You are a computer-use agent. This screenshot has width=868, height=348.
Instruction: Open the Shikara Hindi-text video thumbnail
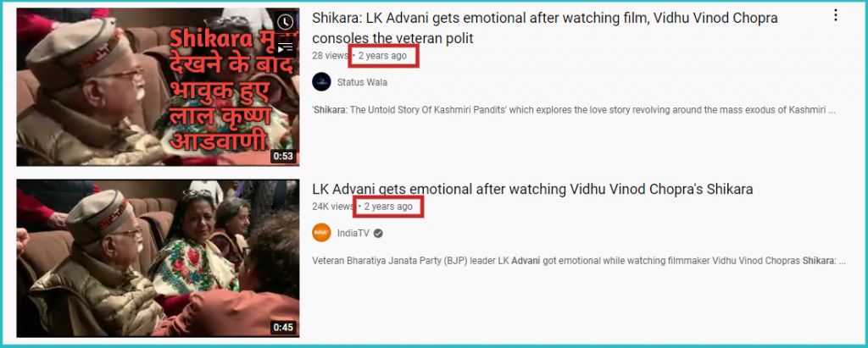(158, 87)
